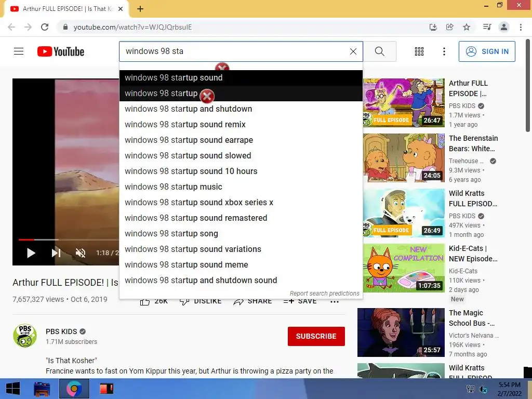Select suggestion "windows 98 startup sound earrape"

click(x=241, y=140)
